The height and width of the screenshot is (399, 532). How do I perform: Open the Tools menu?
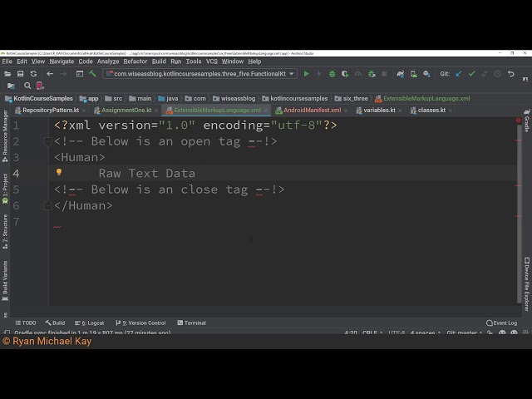point(194,62)
